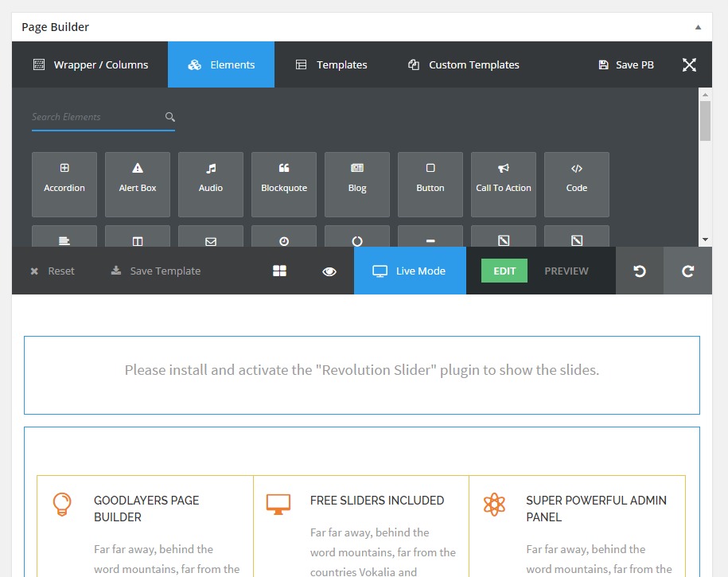Click Save Template button
This screenshot has height=577, width=728.
156,271
